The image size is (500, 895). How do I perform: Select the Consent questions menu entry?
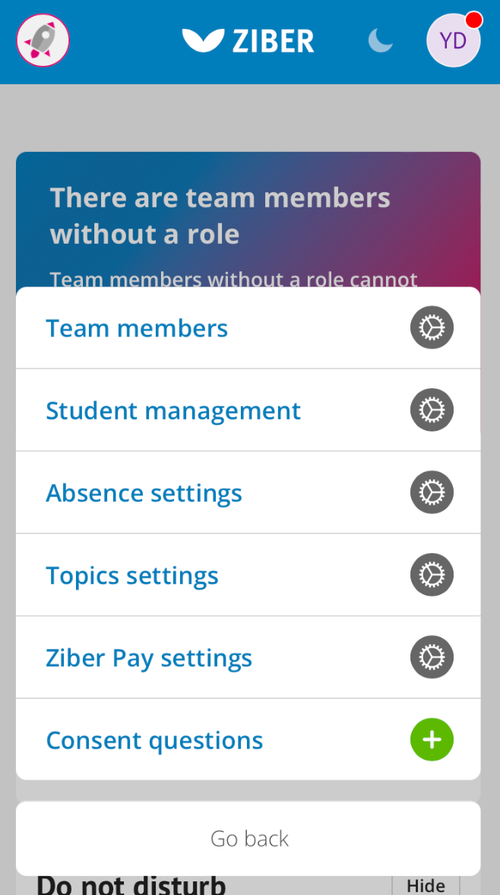point(248,739)
